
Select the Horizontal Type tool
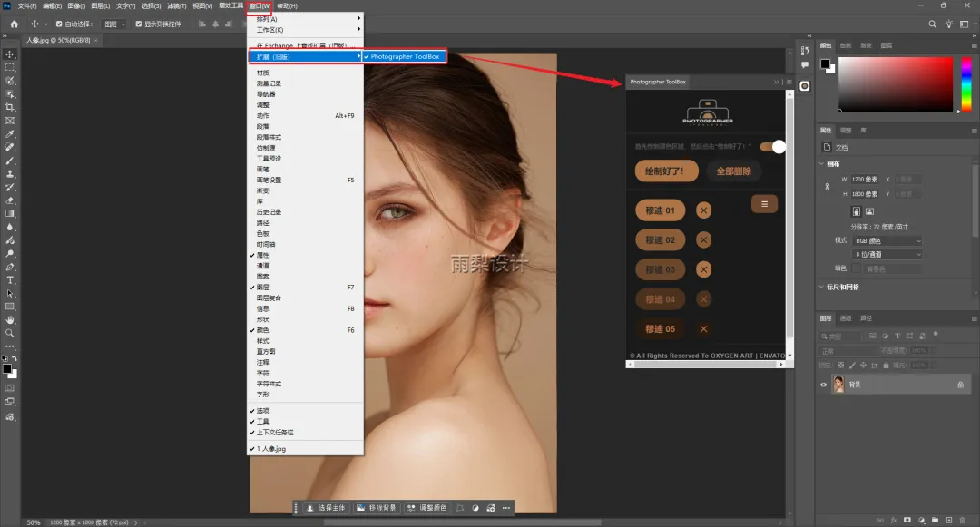coord(10,279)
